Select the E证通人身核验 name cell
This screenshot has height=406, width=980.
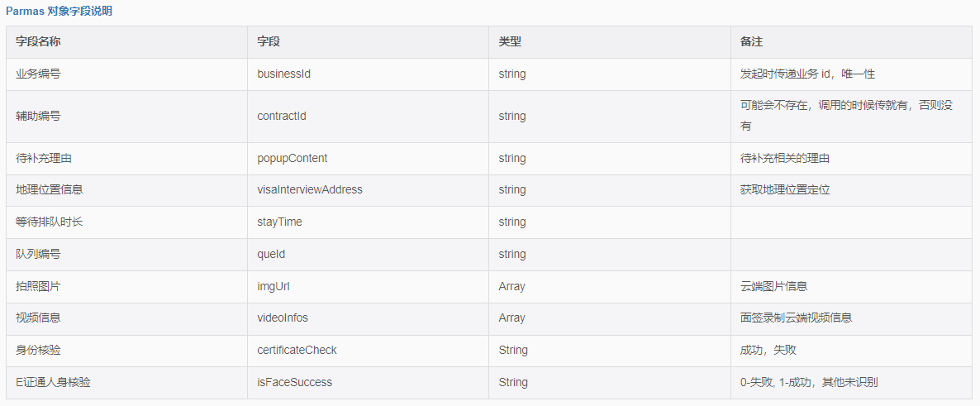coord(127,382)
